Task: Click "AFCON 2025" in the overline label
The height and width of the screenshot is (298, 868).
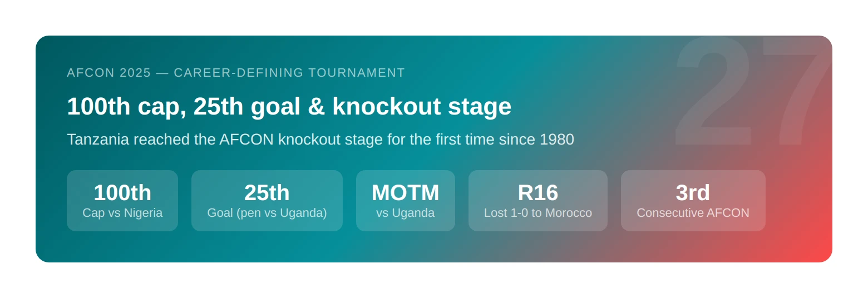Action: [x=109, y=73]
